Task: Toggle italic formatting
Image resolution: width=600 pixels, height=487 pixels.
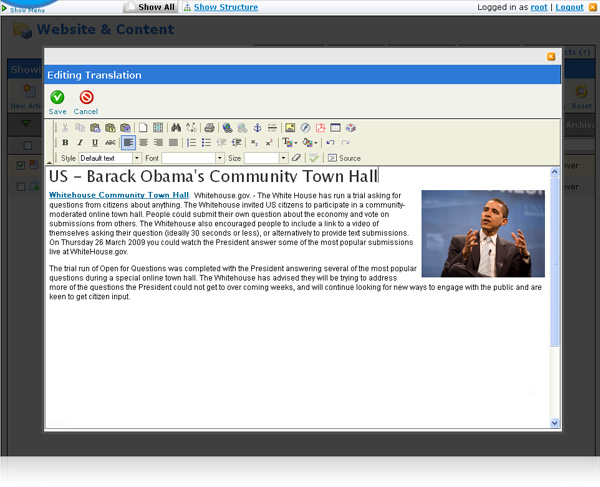Action: 80,143
